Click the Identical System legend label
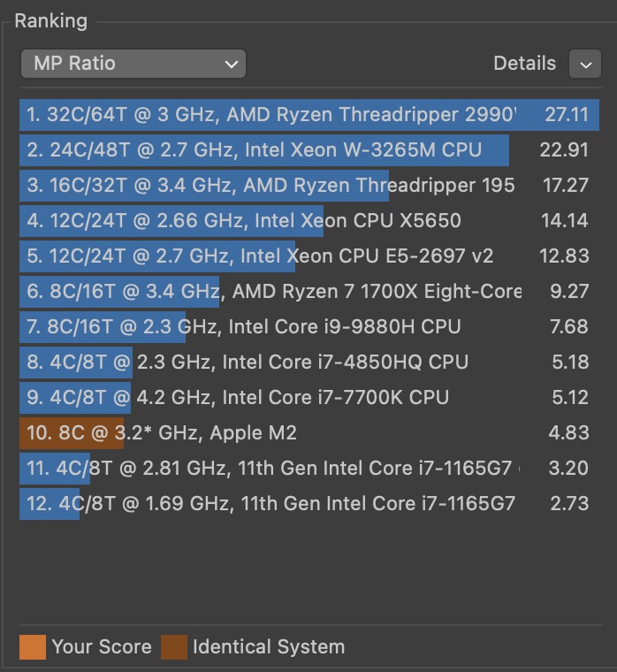The height and width of the screenshot is (672, 617). pyautogui.click(x=269, y=646)
